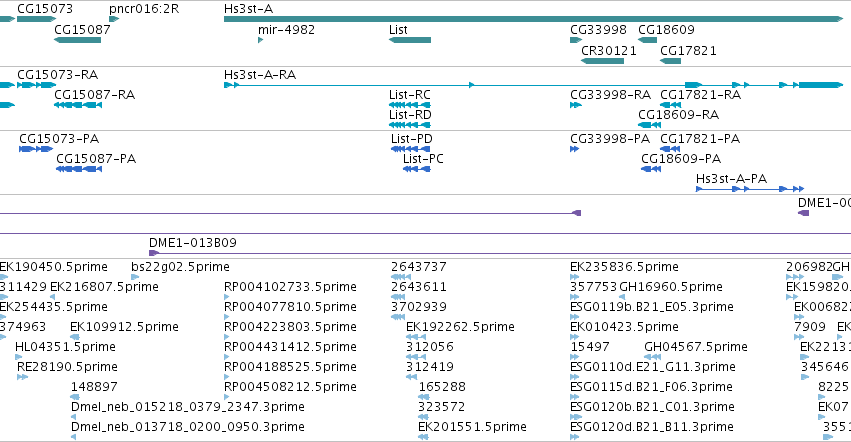Select the ESG0110d.E21_G11.3prime EST

click(575, 377)
